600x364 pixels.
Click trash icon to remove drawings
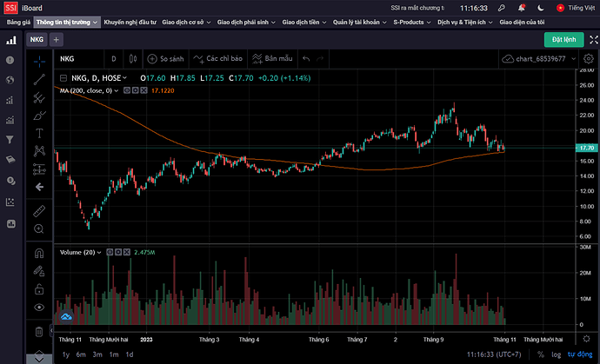point(39,331)
